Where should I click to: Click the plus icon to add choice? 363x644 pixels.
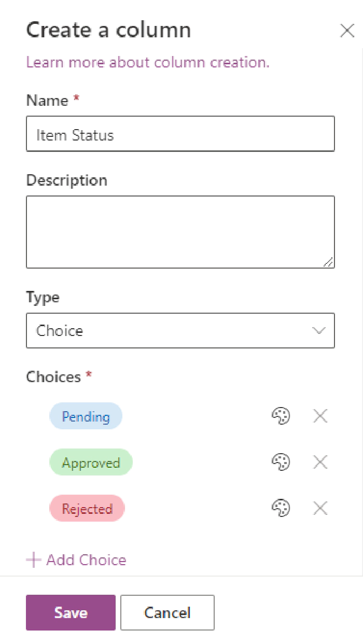(x=34, y=560)
